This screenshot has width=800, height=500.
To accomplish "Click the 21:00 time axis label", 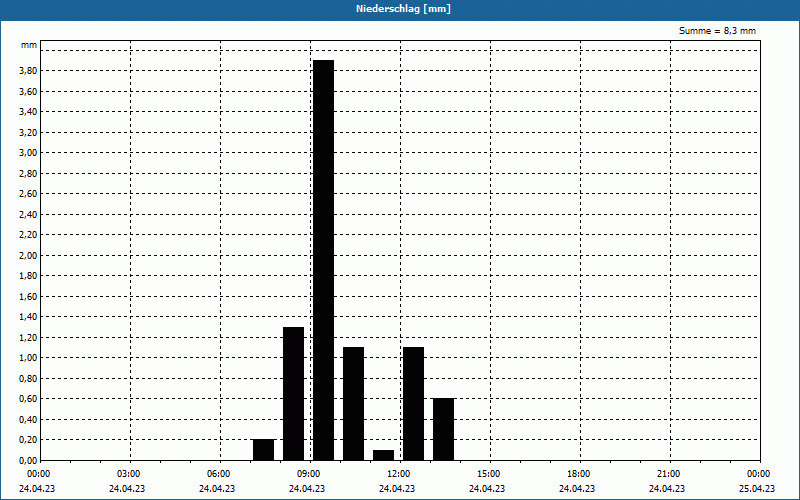I will click(x=669, y=474).
